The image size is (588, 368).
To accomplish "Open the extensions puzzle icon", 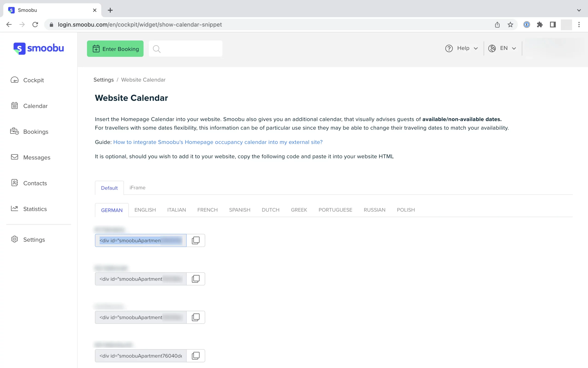I will click(x=540, y=25).
